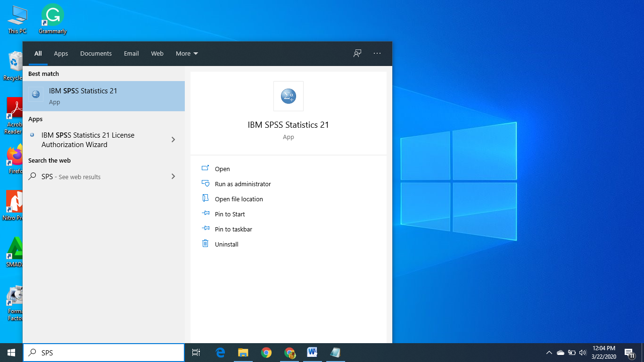Click the large SPSS app icon in preview pane
Viewport: 644px width, 362px height.
click(x=289, y=96)
